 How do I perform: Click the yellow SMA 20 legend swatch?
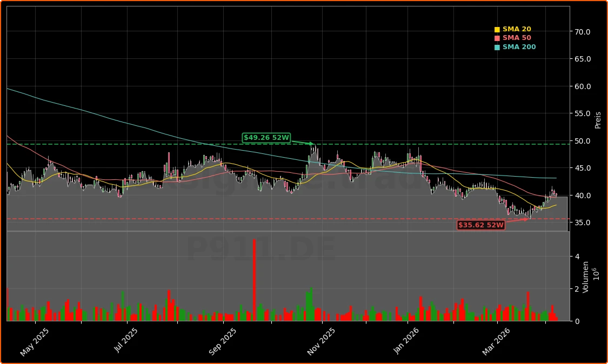click(x=497, y=30)
